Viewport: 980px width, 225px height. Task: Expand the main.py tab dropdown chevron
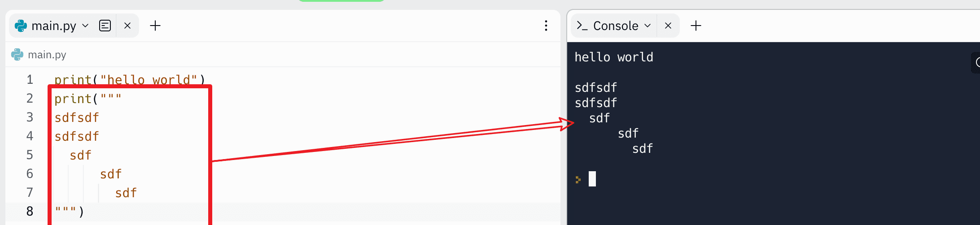click(85, 26)
